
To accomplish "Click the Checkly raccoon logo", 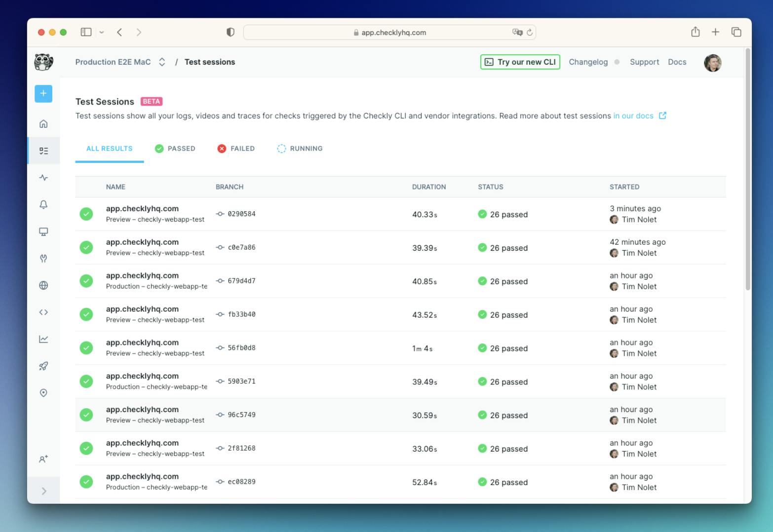I will [43, 62].
